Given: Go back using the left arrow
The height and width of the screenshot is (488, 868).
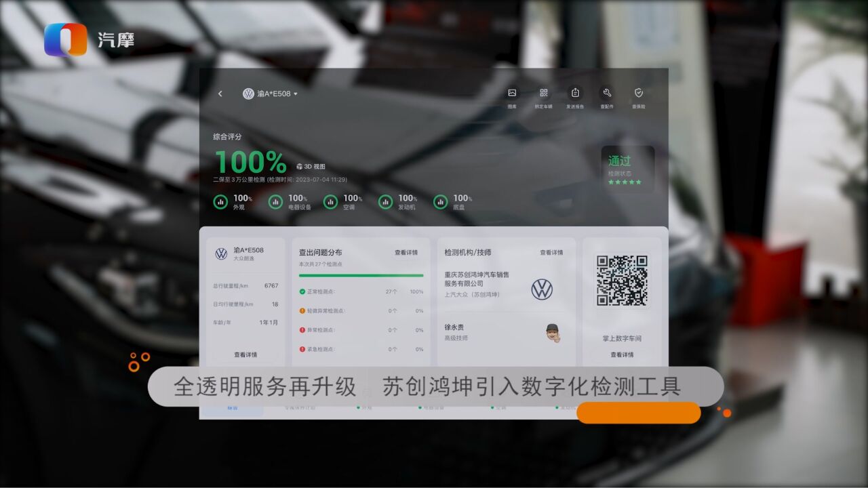Looking at the screenshot, I should (220, 94).
